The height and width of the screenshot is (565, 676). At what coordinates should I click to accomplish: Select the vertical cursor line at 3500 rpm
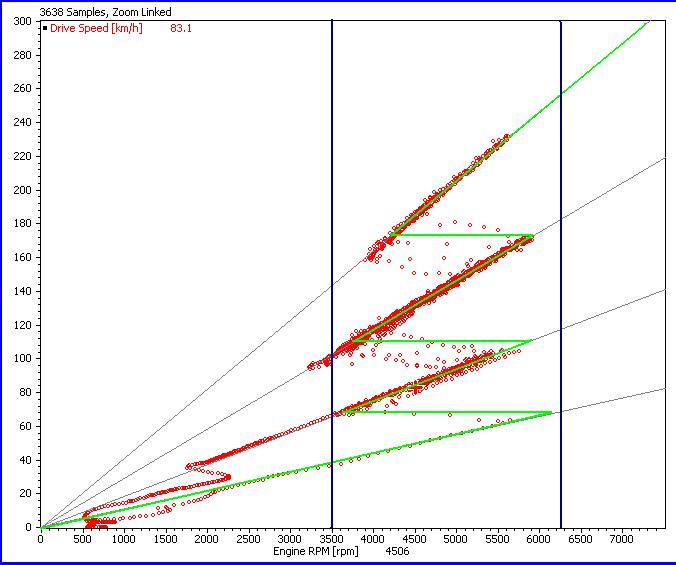(x=332, y=274)
